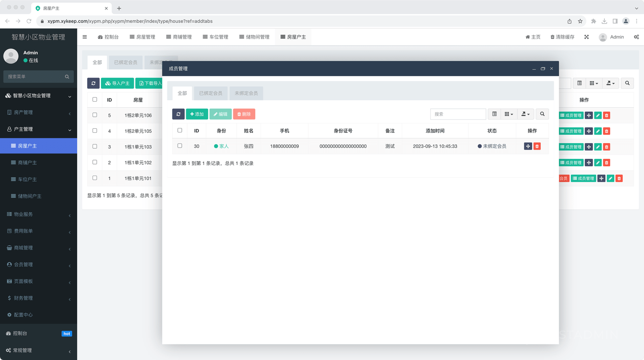
Task: Expand the 费用账单 sidebar menu
Action: (x=38, y=231)
